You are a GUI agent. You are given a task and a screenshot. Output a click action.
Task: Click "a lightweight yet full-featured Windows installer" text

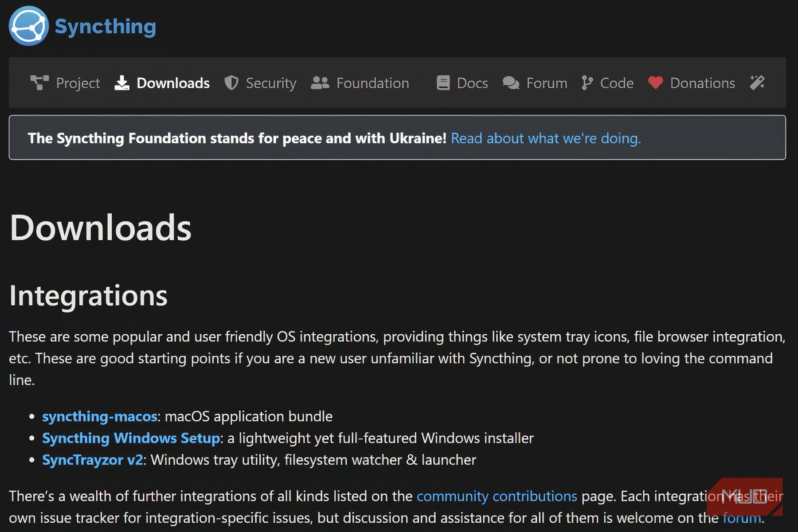(381, 438)
